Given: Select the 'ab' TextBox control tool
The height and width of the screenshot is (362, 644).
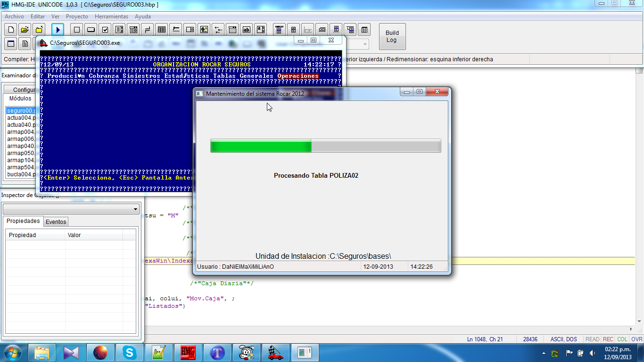Looking at the screenshot, I should click(246, 30).
